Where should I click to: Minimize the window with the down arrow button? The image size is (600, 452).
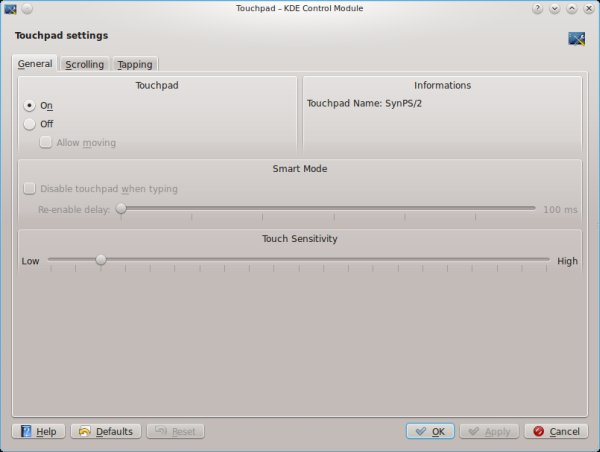click(554, 8)
